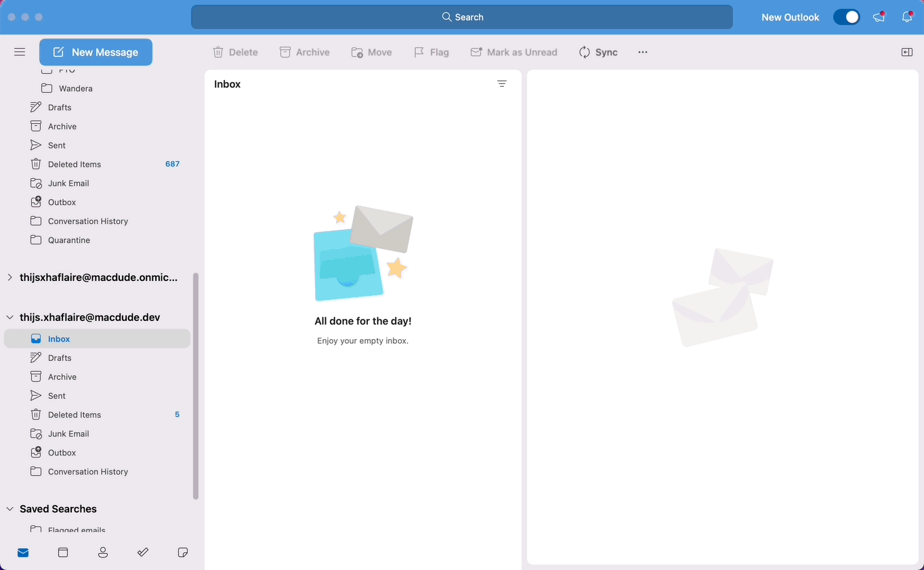Switch to Tasks checkmark icon

click(143, 552)
